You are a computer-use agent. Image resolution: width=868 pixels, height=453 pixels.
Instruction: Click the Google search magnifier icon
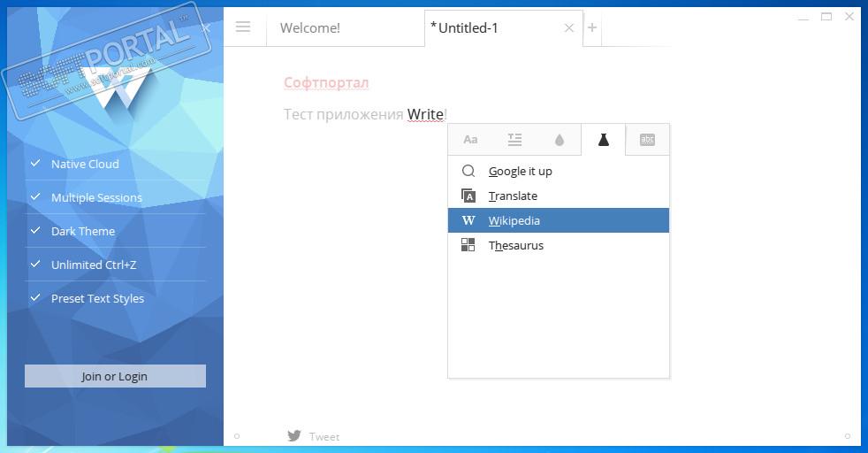(468, 171)
